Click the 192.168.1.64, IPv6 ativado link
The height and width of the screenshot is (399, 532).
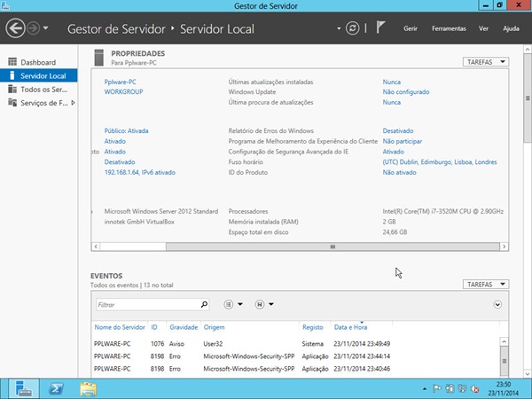[140, 172]
